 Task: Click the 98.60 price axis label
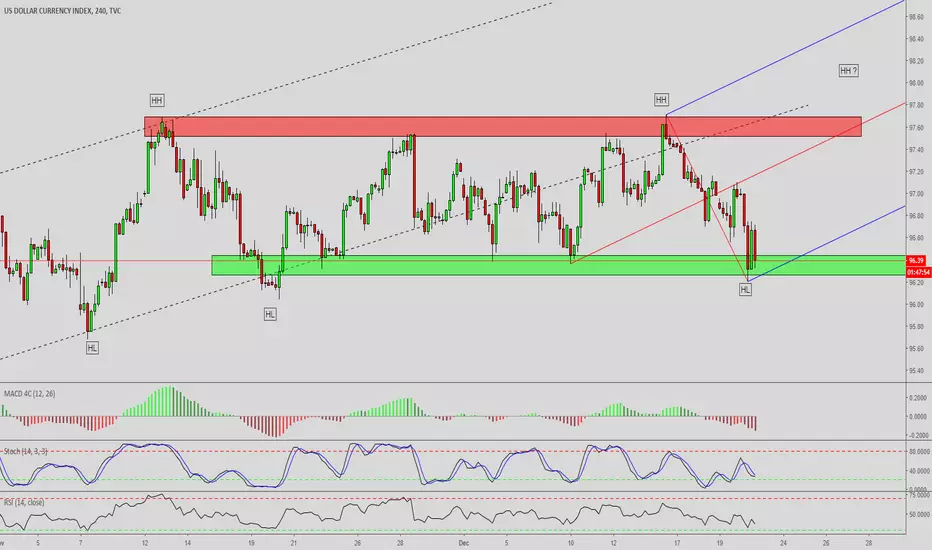tap(916, 17)
